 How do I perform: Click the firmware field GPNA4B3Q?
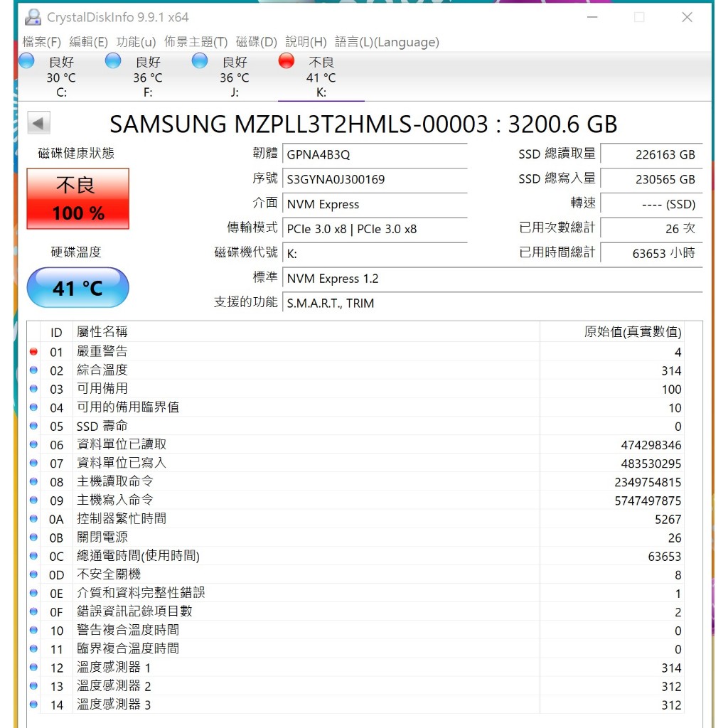point(375,154)
